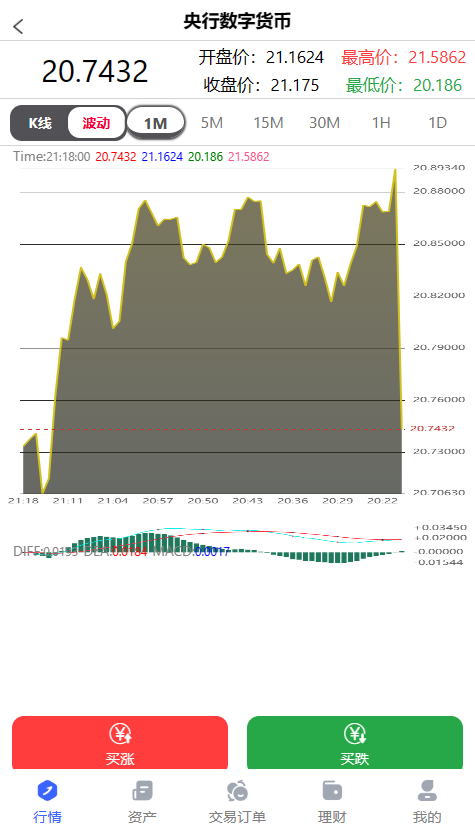The width and height of the screenshot is (475, 831).
Task: Click the chart peak near 20.89340
Action: coord(395,170)
